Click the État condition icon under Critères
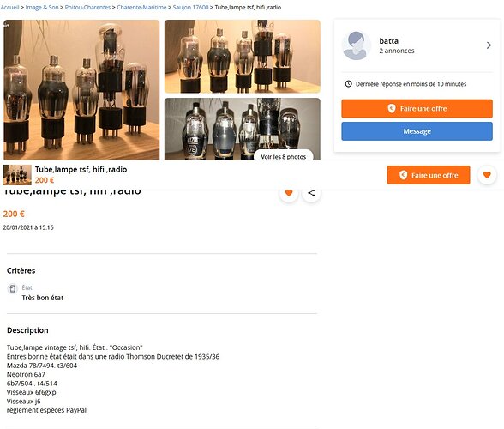The height and width of the screenshot is (429, 504). [12, 288]
